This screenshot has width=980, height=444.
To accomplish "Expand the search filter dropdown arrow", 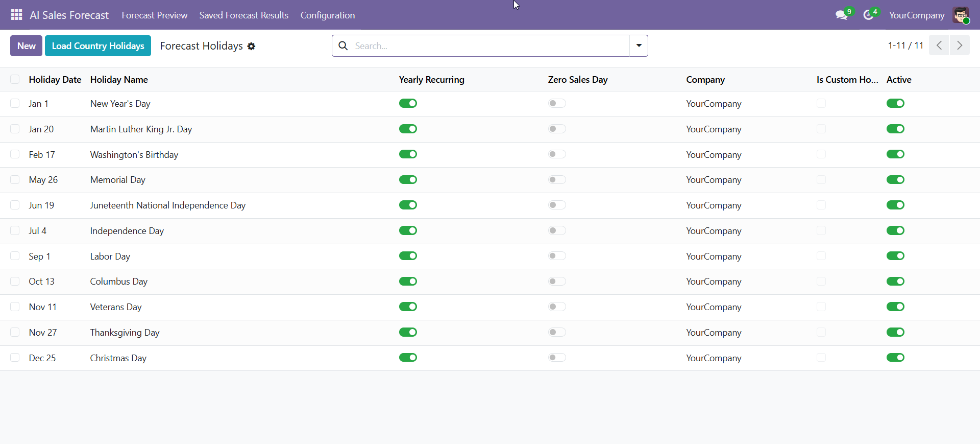I will 639,46.
